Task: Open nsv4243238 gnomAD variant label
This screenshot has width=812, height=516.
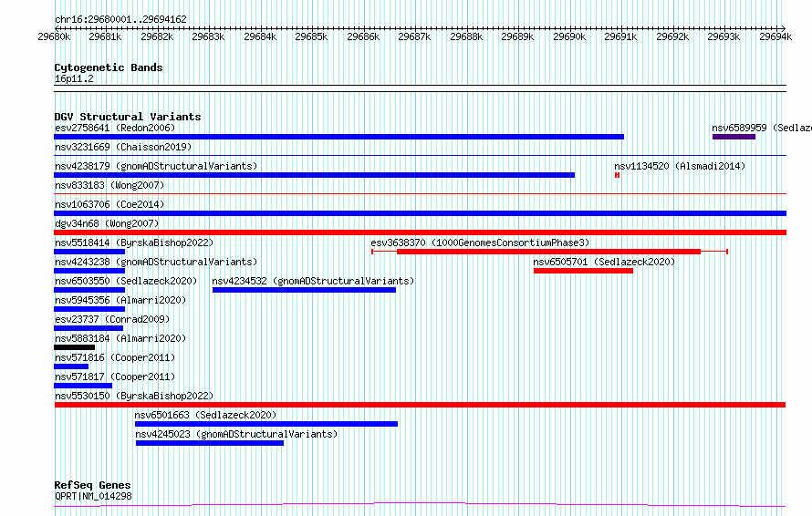Action: pos(156,262)
